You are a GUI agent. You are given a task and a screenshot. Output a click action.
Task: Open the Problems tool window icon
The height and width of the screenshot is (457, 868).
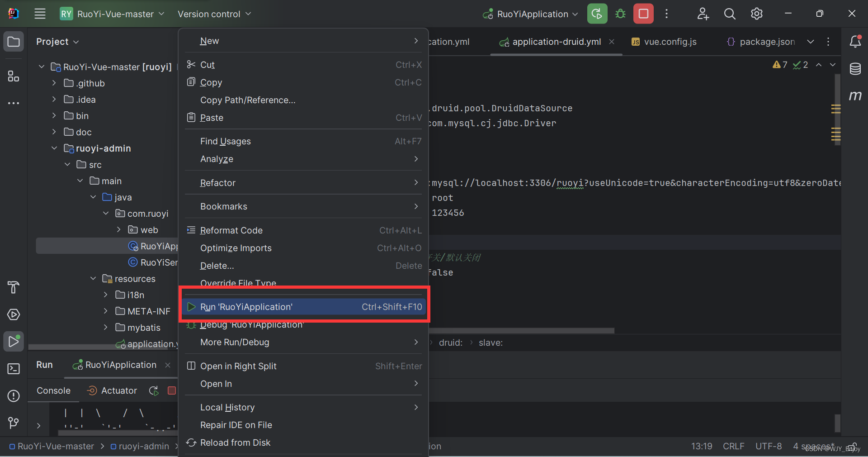[14, 396]
